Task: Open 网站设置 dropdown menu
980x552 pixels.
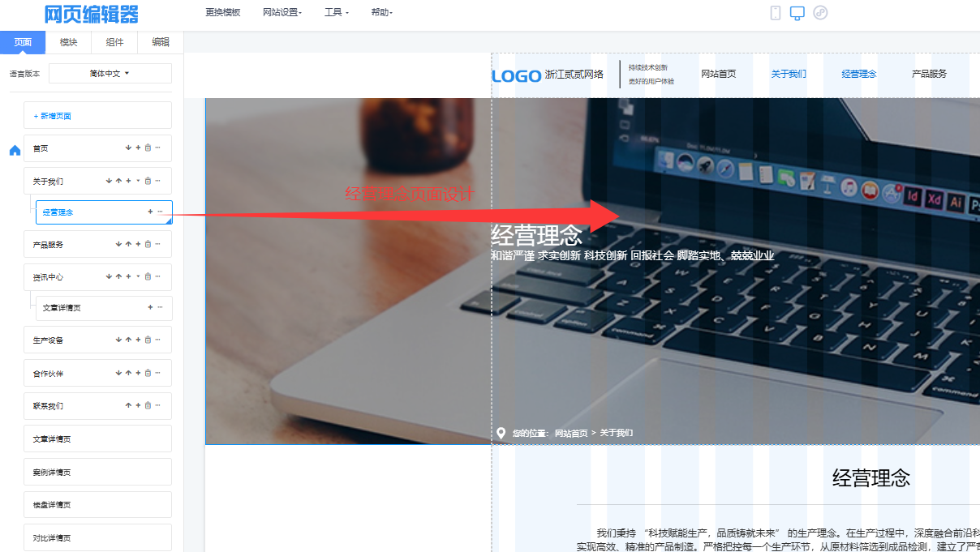Action: point(282,13)
